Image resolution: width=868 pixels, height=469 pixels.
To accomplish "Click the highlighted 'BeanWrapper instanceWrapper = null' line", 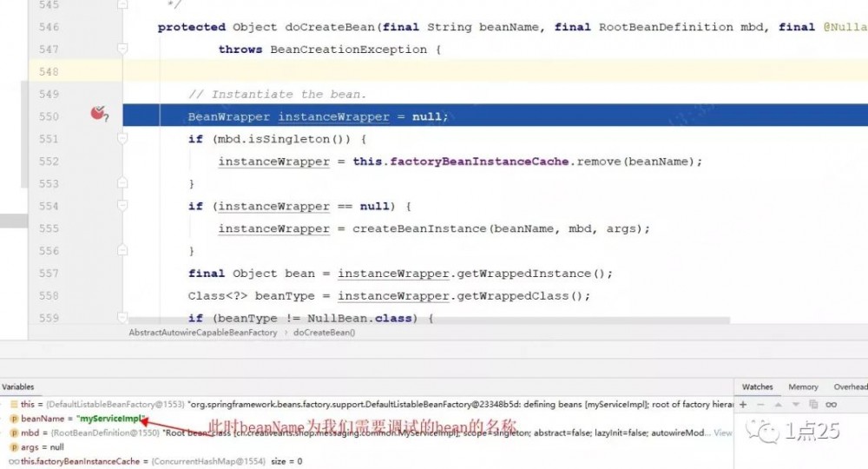I will [496, 116].
